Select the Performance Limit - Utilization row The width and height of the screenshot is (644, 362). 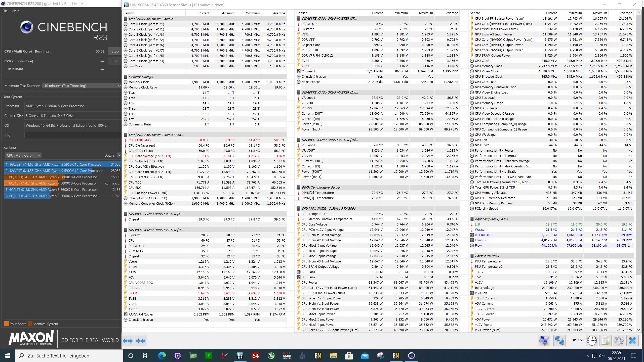click(552, 171)
